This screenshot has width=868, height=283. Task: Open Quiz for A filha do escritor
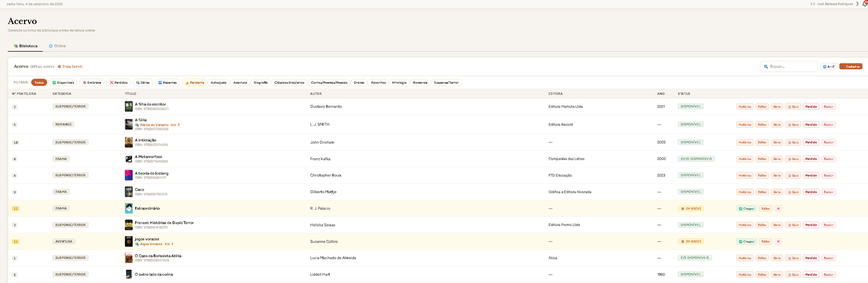(793, 107)
